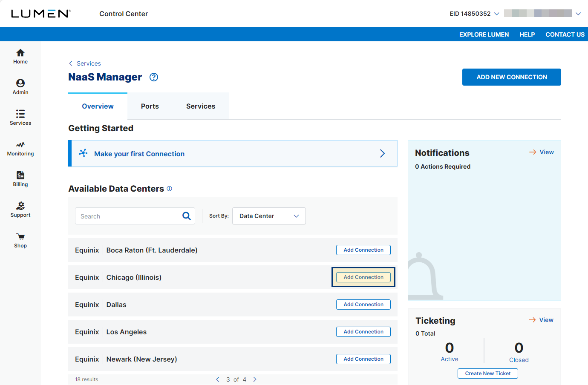This screenshot has height=385, width=588.
Task: View Notifications link
Action: 542,152
